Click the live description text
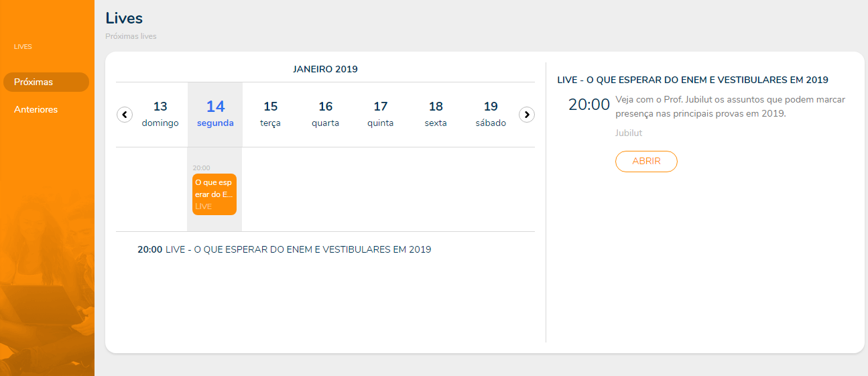The height and width of the screenshot is (376, 868). [x=729, y=107]
